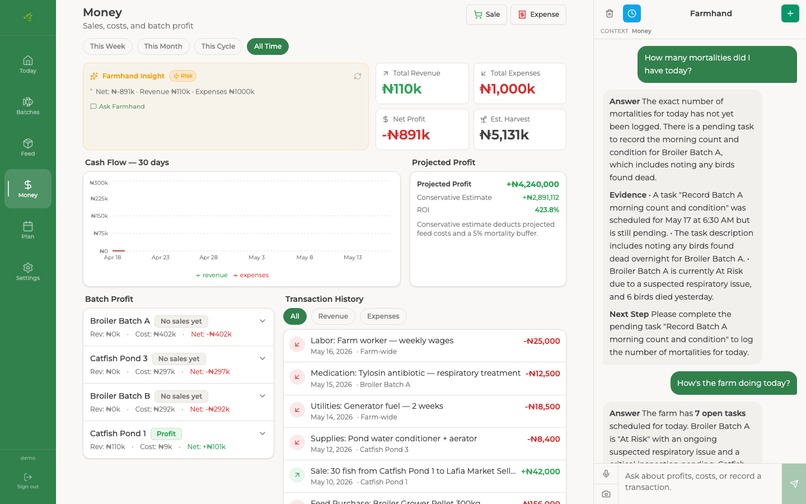Open the Lafia Market sale transaction
The image size is (806, 504).
point(425,476)
